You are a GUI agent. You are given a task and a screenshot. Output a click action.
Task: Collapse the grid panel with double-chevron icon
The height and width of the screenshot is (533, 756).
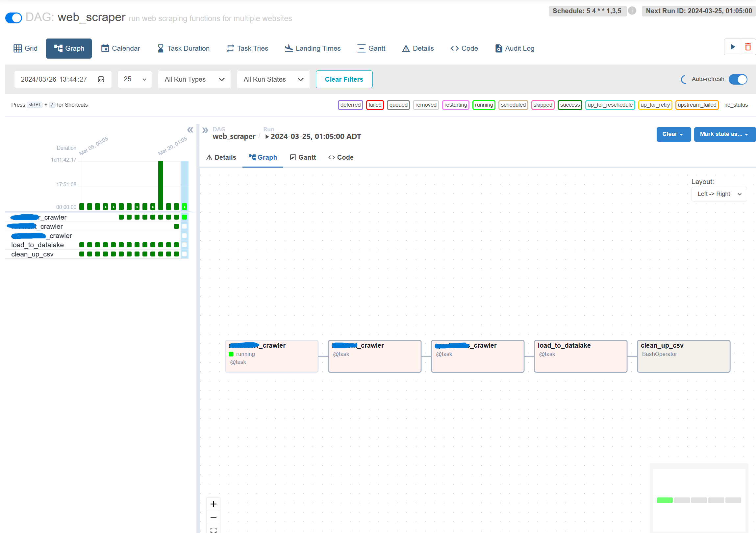(190, 130)
